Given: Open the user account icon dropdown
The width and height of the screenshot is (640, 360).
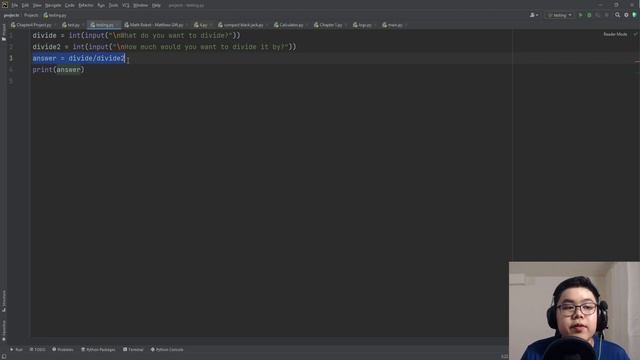Looking at the screenshot, I should point(534,15).
